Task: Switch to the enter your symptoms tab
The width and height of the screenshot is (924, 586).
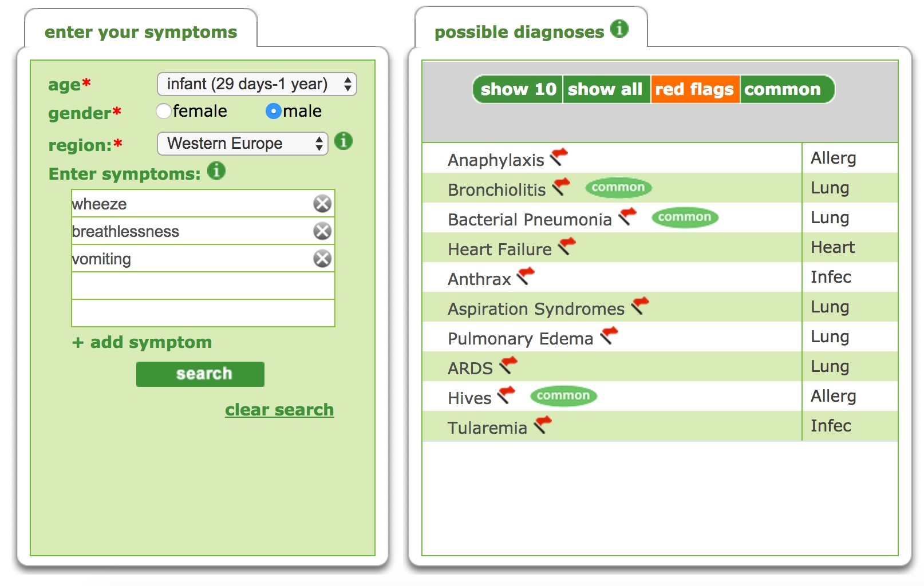Action: tap(141, 31)
